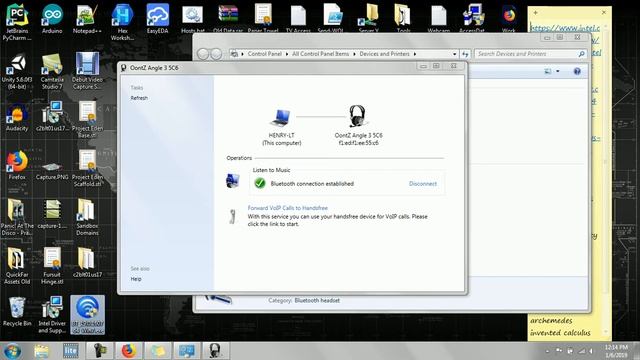Select Capture.PNG file on desktop
This screenshot has width=640, height=360.
click(52, 171)
